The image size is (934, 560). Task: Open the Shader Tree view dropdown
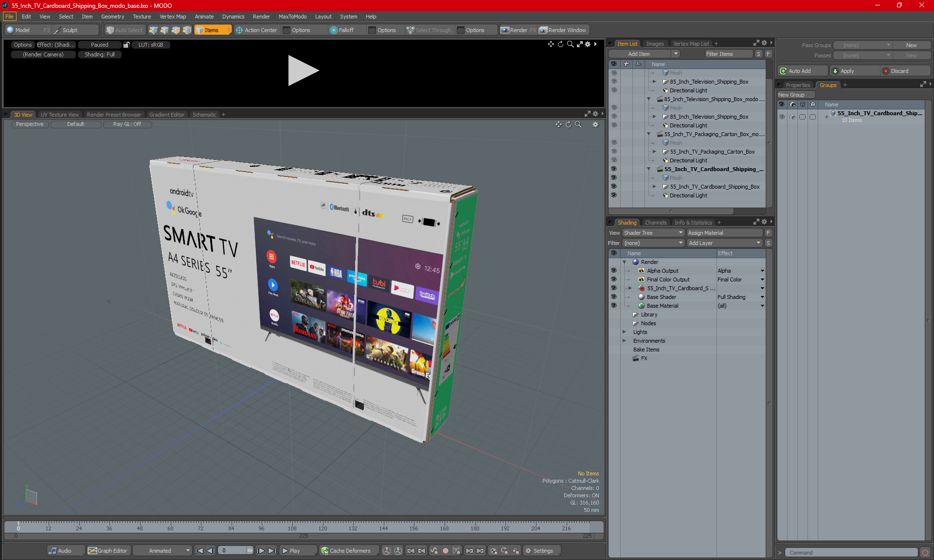[653, 233]
